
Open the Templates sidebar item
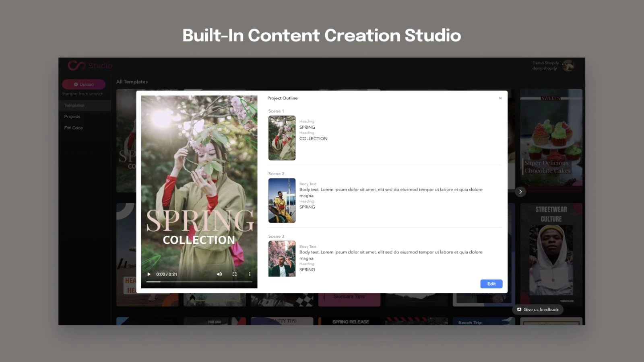(74, 105)
